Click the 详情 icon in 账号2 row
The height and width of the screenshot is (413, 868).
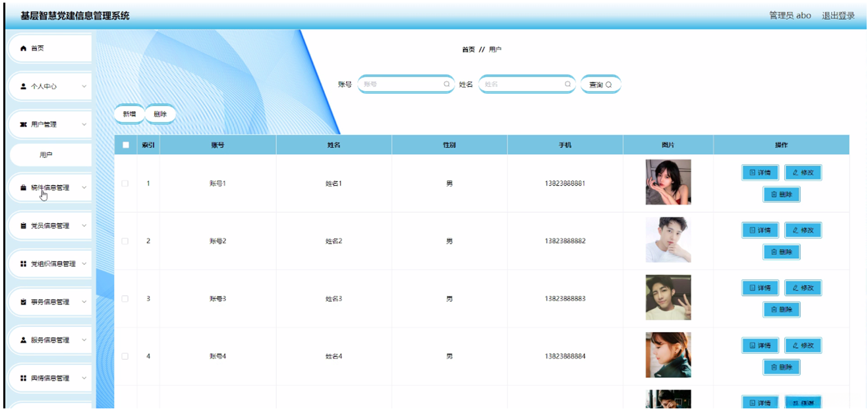point(752,231)
